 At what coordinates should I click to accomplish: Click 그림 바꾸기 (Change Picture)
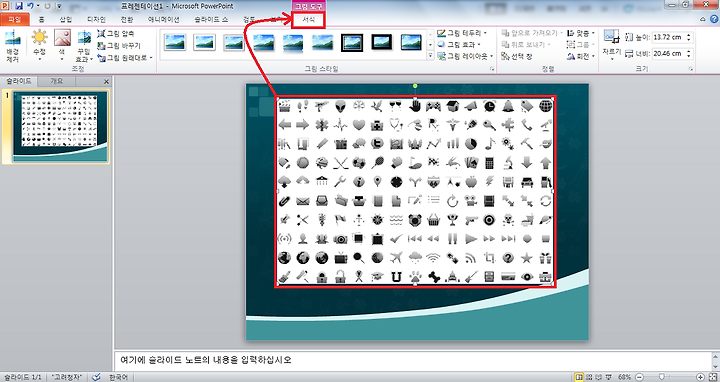point(118,45)
